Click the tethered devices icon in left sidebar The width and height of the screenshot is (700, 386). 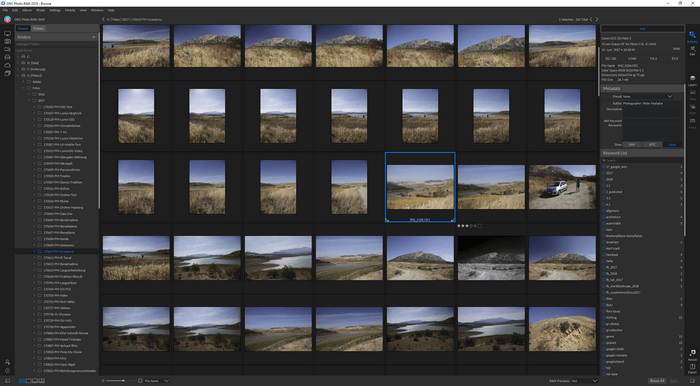point(8,50)
